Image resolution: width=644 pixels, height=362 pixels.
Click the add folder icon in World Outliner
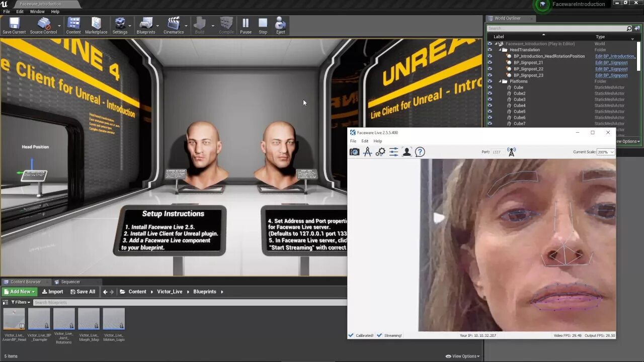click(637, 28)
